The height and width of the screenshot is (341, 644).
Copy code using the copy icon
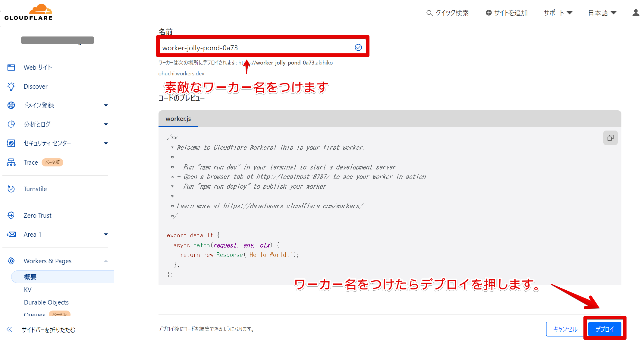611,138
